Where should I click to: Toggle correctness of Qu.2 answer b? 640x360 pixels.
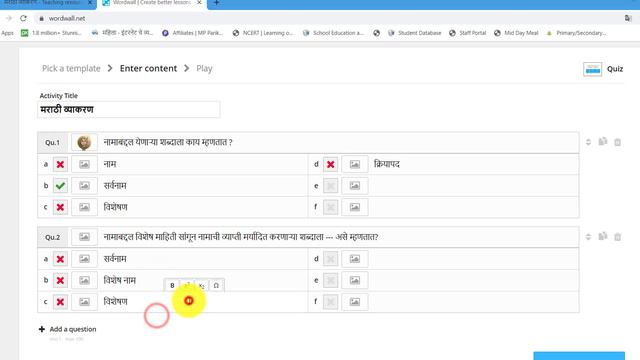[60, 280]
